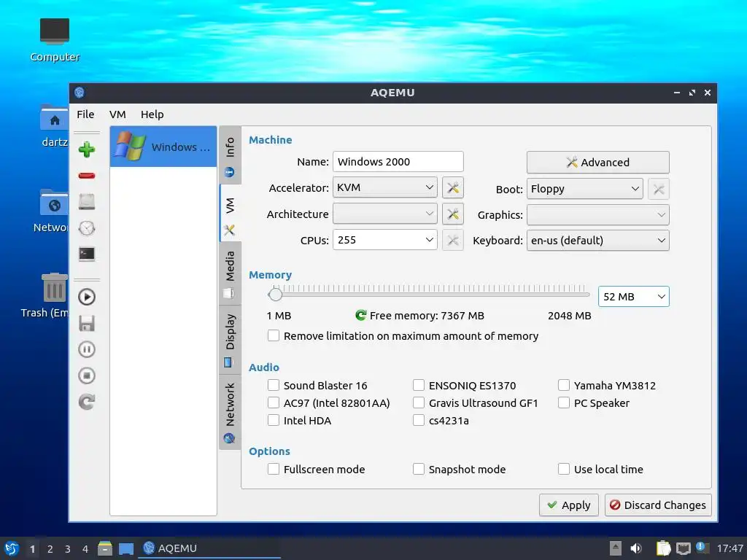Viewport: 747px width, 560px height.
Task: Click the Apply button
Action: coord(569,505)
